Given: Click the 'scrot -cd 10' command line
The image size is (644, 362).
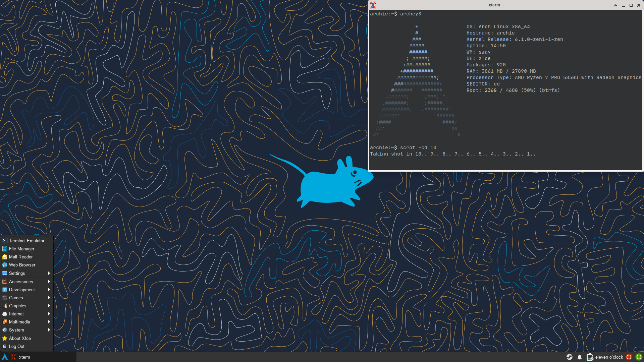Looking at the screenshot, I should click(403, 147).
